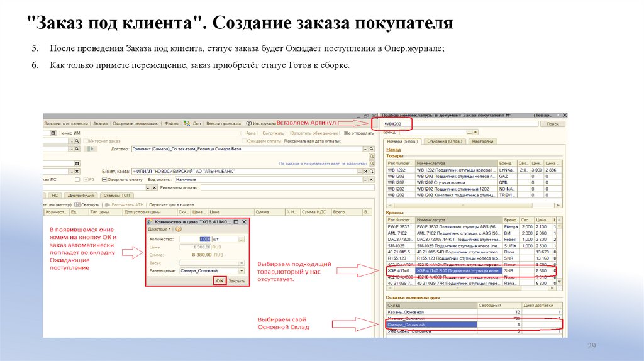The height and width of the screenshot is (361, 644).
Task: Toggle the Оформить оплату checkbox
Action: pos(104,179)
